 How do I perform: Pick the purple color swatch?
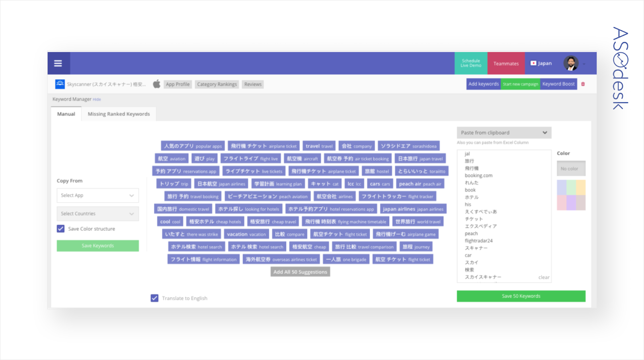571,203
